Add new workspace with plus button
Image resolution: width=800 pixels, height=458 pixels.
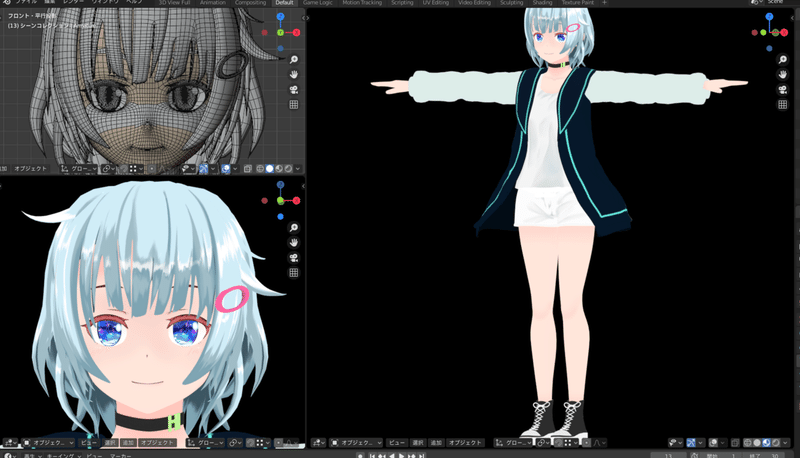click(604, 3)
